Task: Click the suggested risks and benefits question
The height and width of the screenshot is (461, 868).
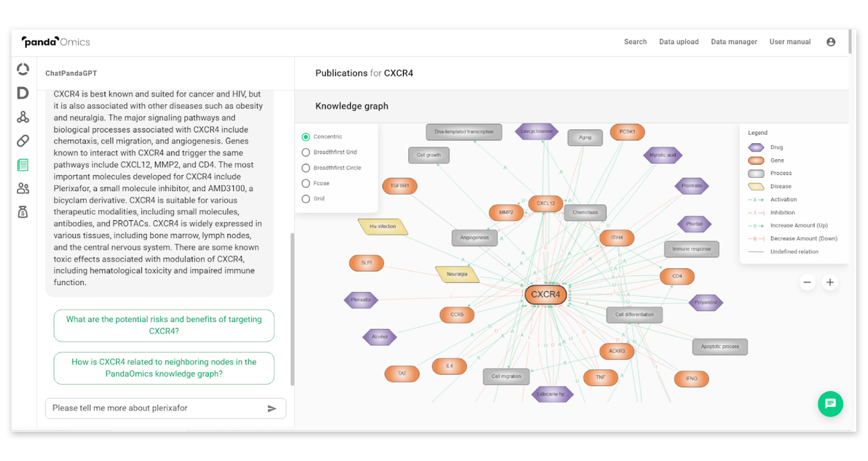Action: pyautogui.click(x=164, y=326)
